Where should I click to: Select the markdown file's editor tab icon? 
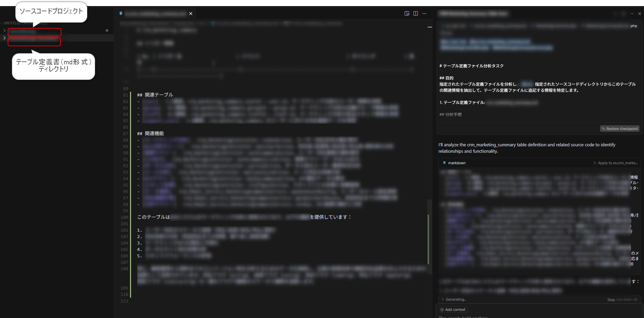click(121, 14)
